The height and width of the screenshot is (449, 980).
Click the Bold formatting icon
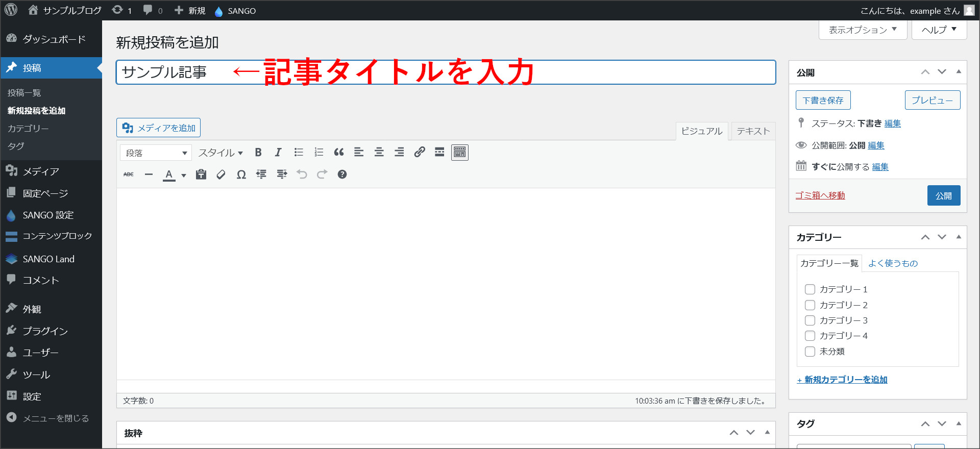(x=258, y=153)
